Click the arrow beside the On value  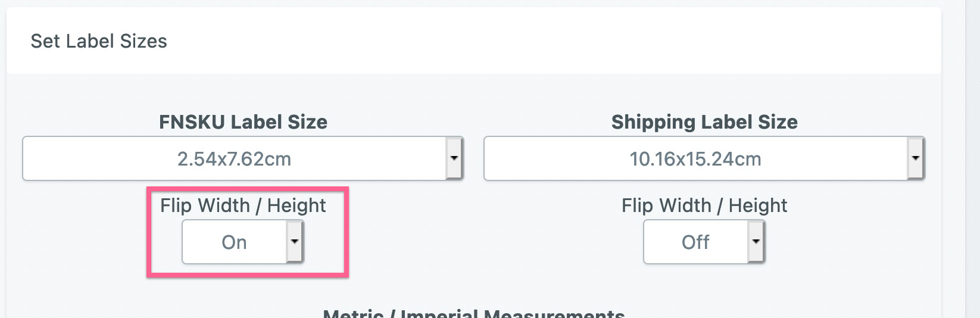[295, 242]
